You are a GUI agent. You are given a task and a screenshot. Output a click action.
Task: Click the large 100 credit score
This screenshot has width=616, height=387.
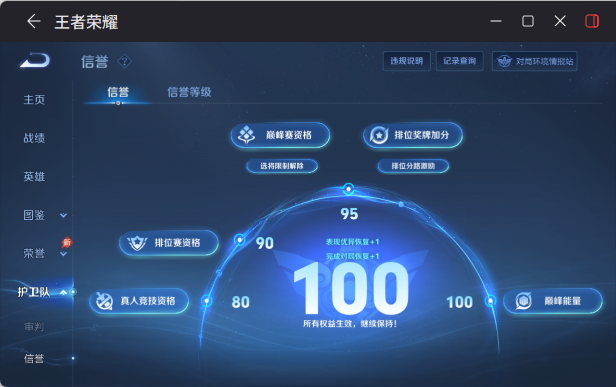[x=351, y=288]
